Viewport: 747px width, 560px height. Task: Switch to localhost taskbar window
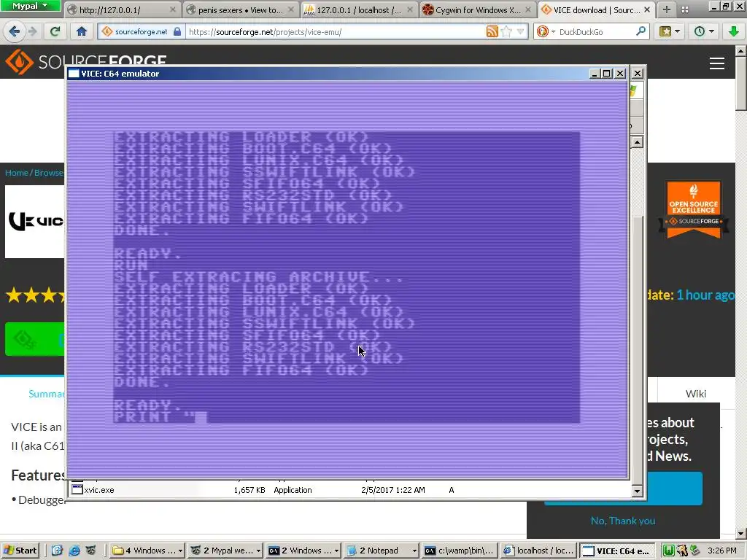[538, 551]
